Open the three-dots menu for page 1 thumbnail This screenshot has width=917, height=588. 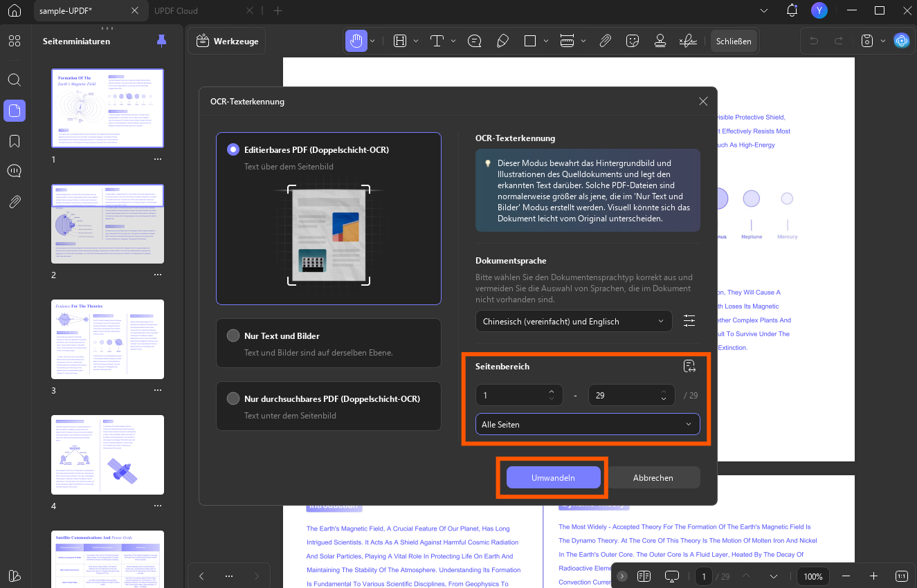tap(158, 159)
